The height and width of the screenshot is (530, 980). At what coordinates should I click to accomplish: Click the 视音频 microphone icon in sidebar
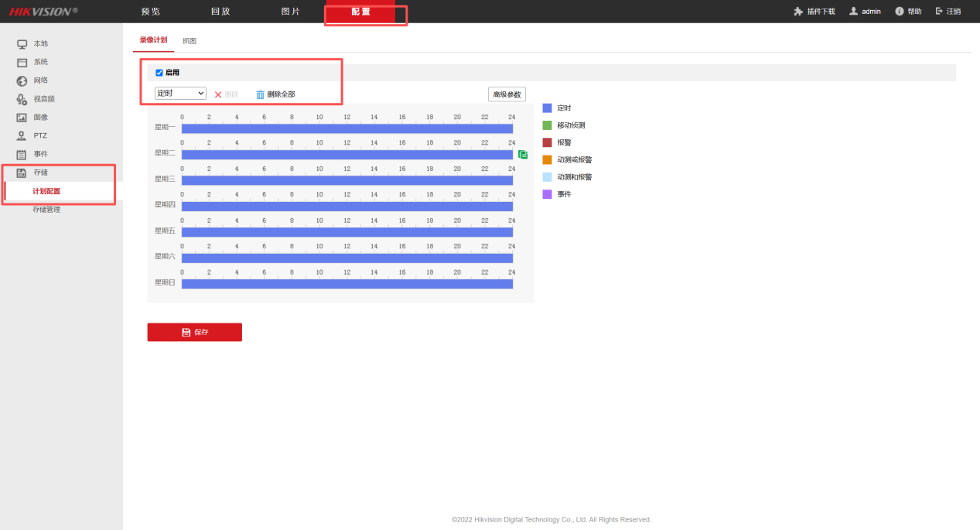click(22, 99)
